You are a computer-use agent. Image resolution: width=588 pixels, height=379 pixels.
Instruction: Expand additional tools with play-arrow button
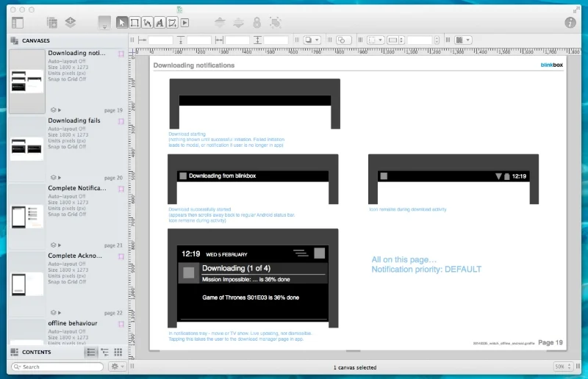pos(185,23)
